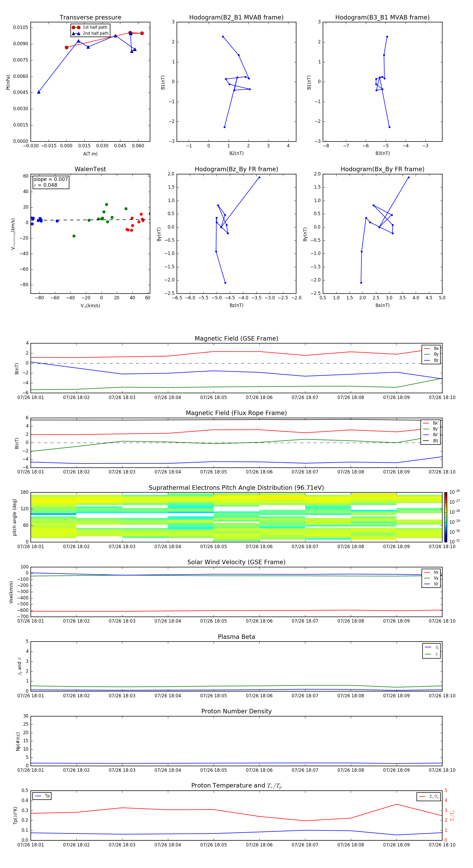473x868 pixels.
Task: Click the lowest blue triangle in pressure plot
Action: click(x=39, y=92)
